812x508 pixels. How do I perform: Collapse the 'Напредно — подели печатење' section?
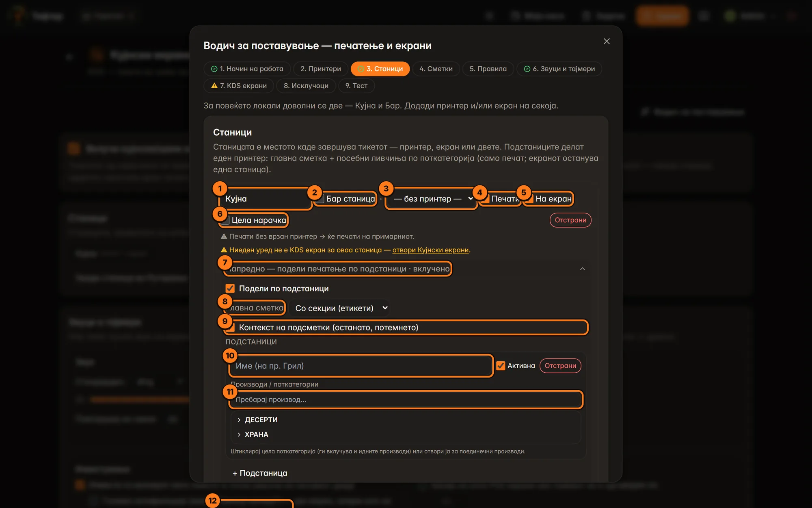pos(406,269)
